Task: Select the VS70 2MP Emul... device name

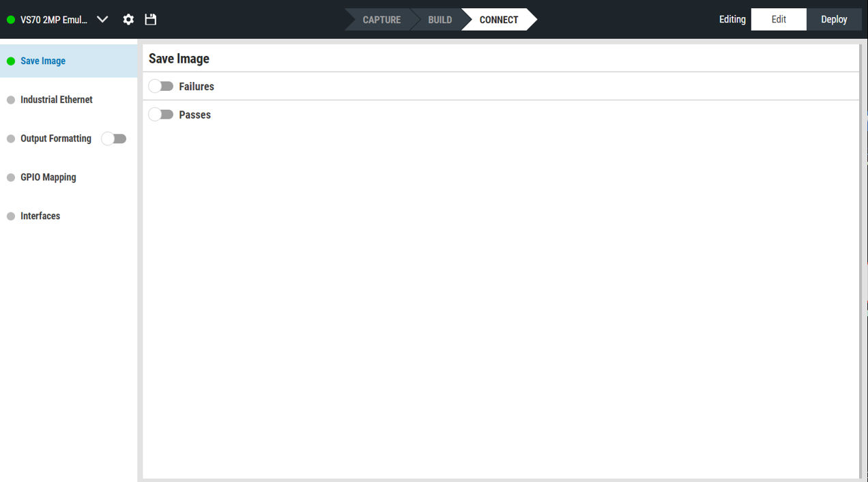Action: pyautogui.click(x=54, y=20)
